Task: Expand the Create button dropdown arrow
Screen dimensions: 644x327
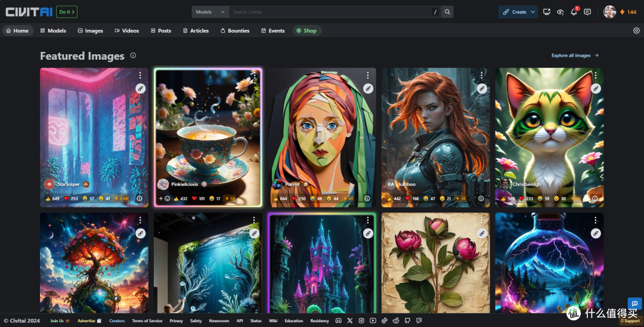Action: coord(532,12)
